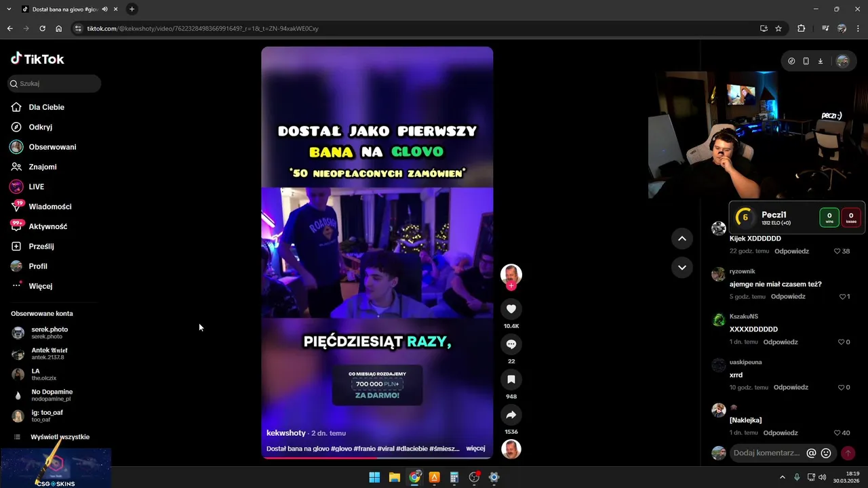
Task: Go back in browser history
Action: (9, 28)
